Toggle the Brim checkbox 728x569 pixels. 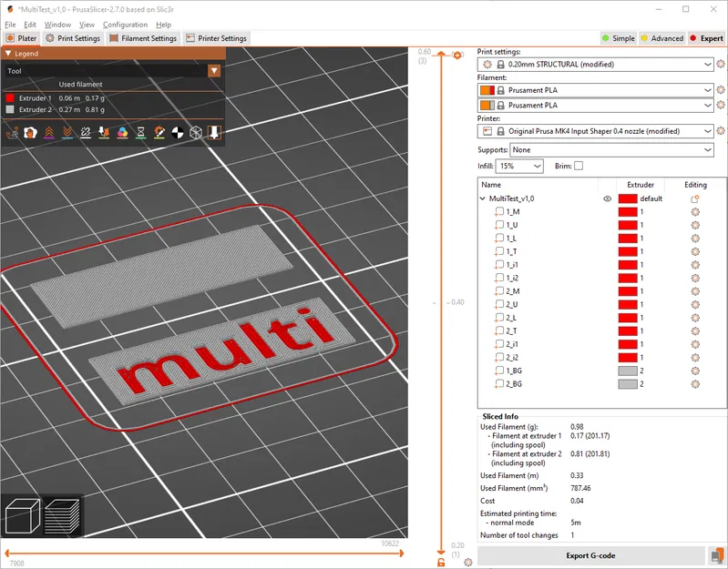(579, 166)
